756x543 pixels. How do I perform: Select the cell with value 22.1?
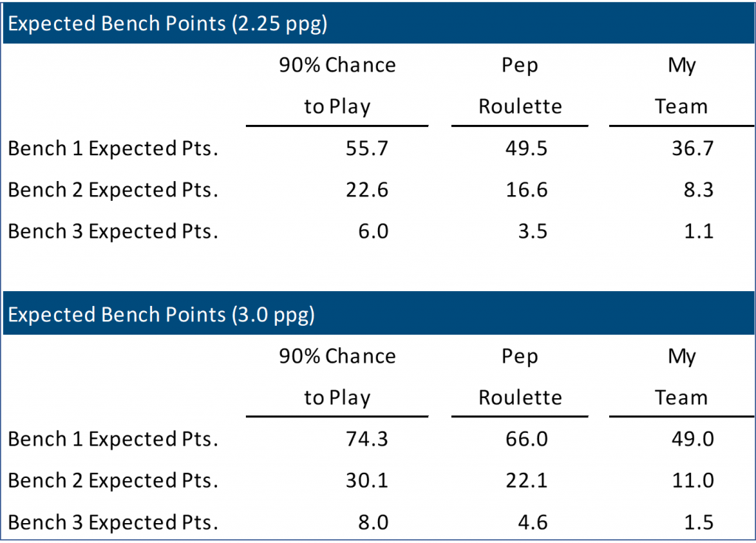(526, 481)
